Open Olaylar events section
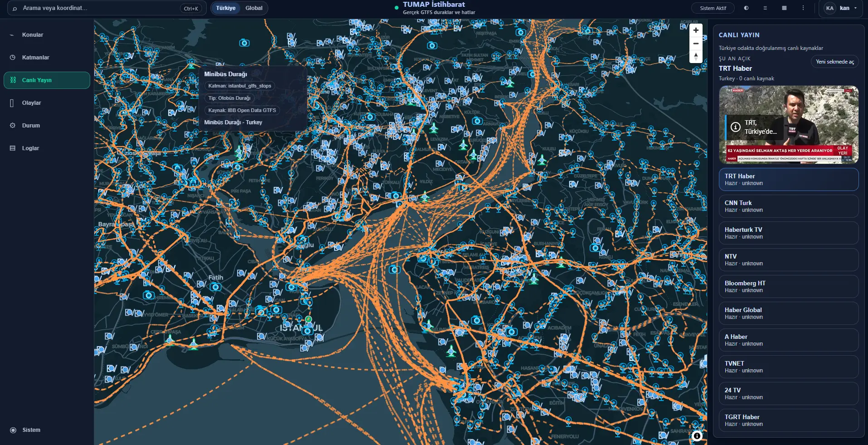The image size is (868, 445). pos(47,103)
